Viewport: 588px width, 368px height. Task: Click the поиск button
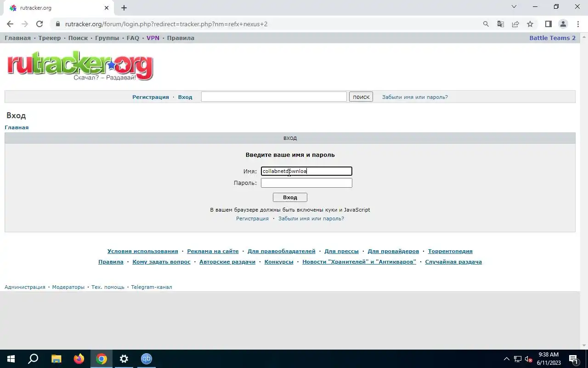click(x=361, y=97)
